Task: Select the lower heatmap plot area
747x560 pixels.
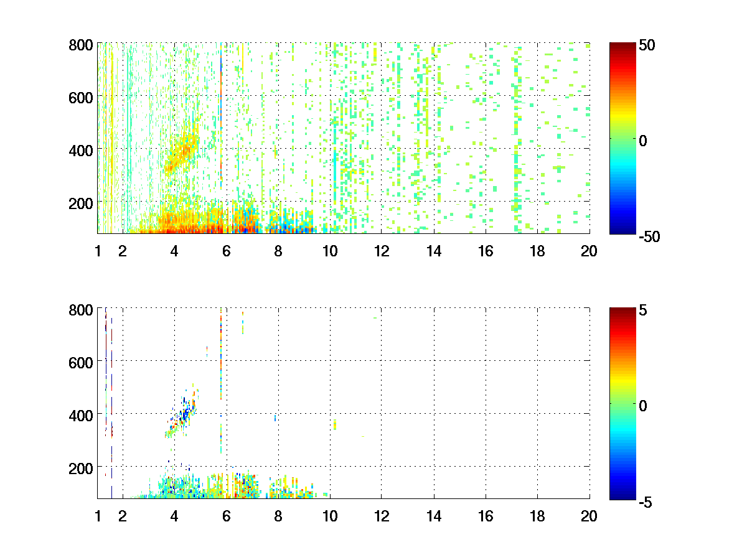Action: pos(344,403)
